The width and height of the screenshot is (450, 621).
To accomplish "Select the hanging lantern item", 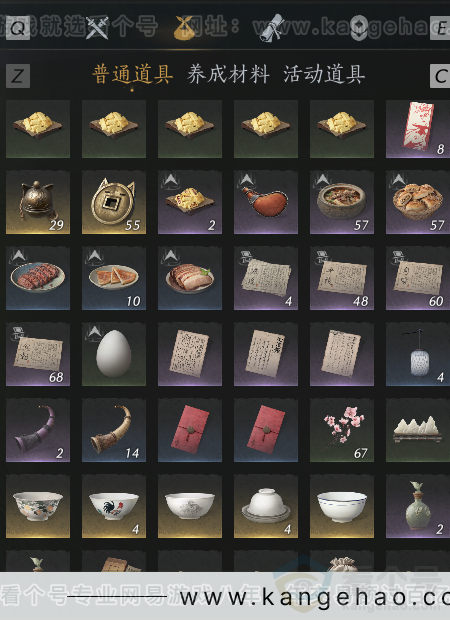I will pos(418,354).
